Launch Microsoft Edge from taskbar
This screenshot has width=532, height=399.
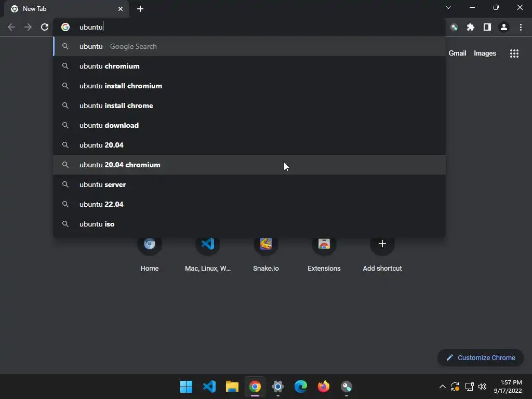click(x=301, y=387)
